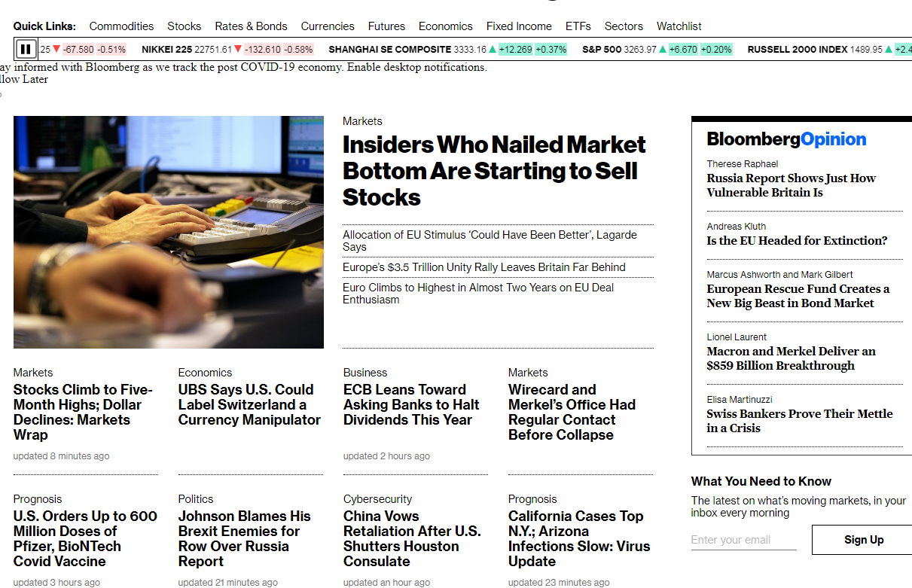Read Swiss Bankers Prove Their Mettle piece

[x=800, y=421]
